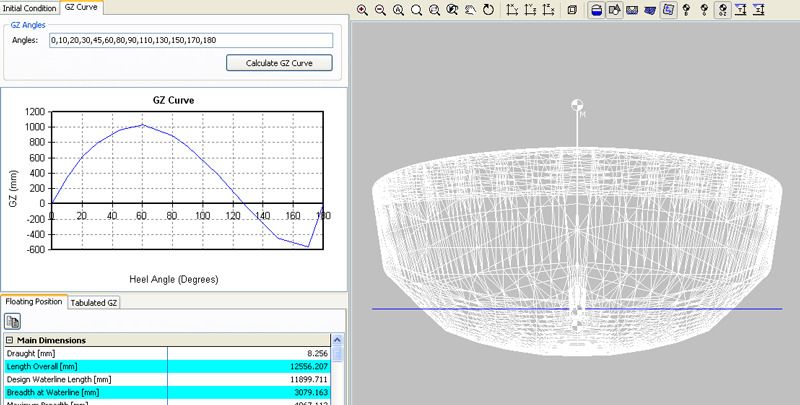Viewport: 800px width, 405px height.
Task: Open the Tabulated GZ tab
Action: tap(94, 302)
